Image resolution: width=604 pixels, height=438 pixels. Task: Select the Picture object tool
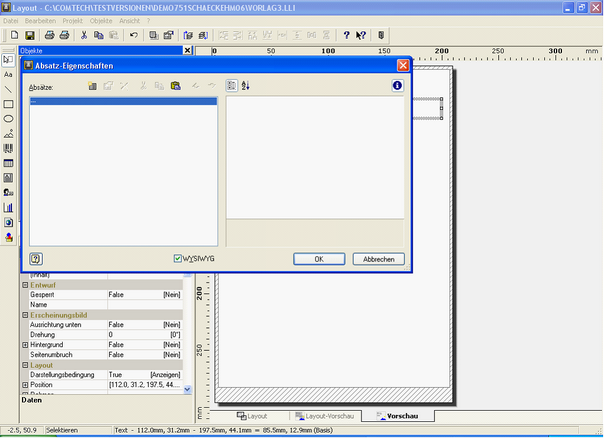click(x=8, y=134)
